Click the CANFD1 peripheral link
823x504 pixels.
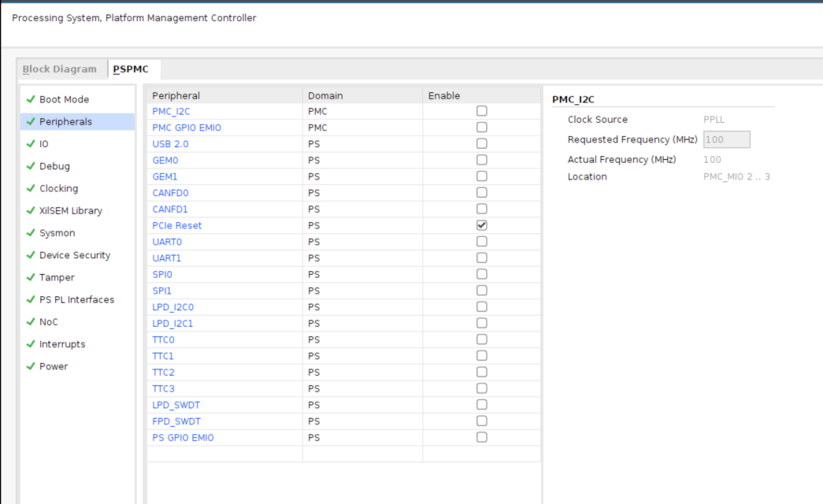coord(170,209)
